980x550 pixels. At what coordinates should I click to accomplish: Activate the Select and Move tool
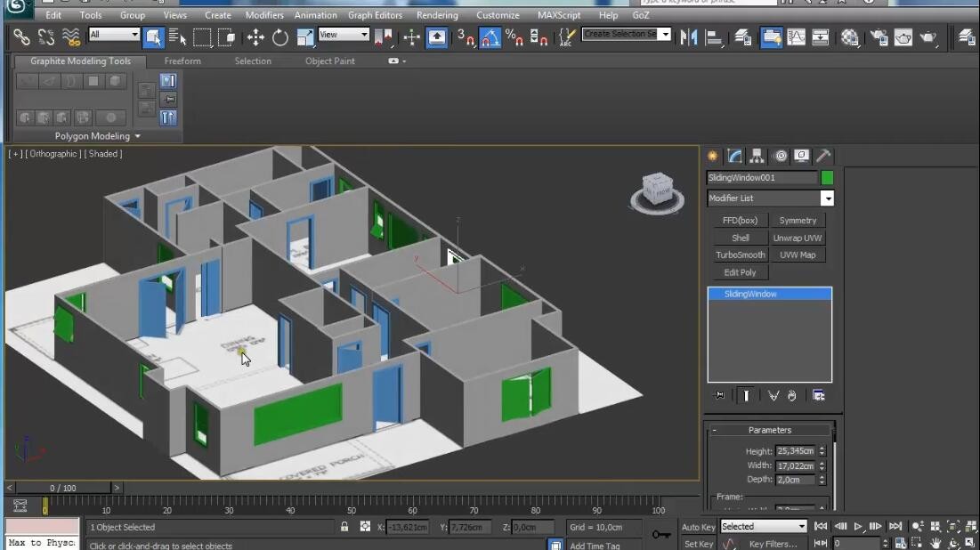pyautogui.click(x=255, y=37)
